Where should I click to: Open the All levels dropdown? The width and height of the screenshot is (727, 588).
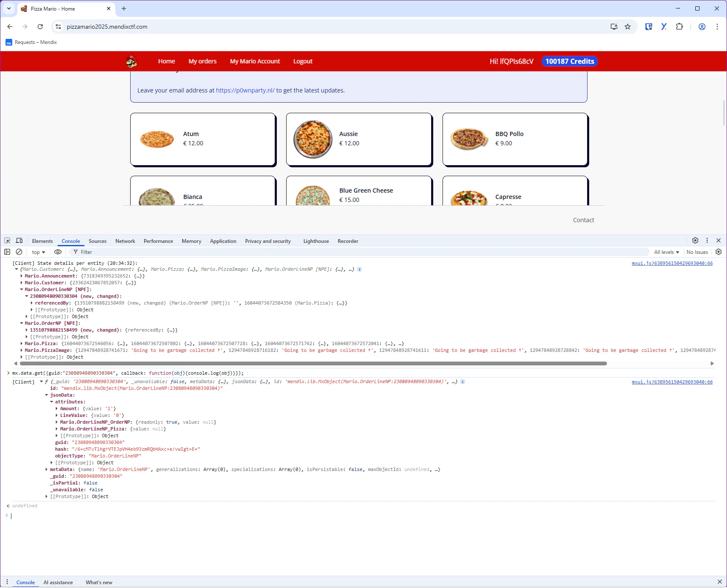click(x=666, y=252)
